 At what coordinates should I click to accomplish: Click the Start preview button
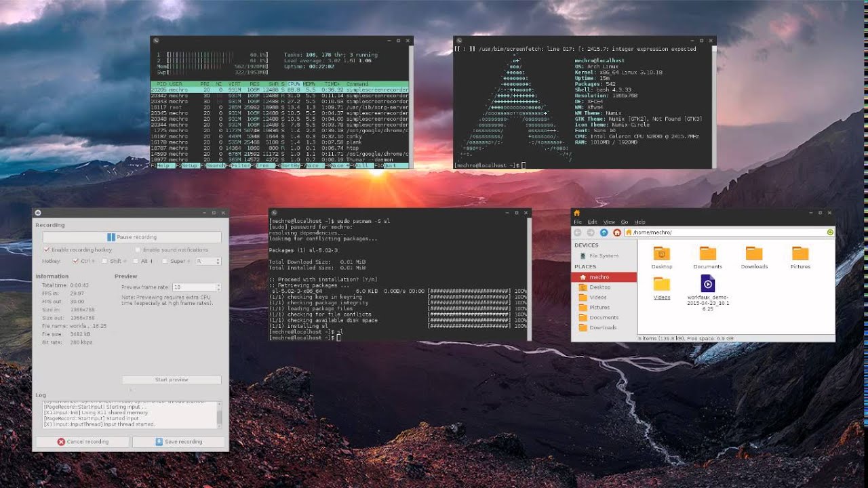[x=172, y=380]
